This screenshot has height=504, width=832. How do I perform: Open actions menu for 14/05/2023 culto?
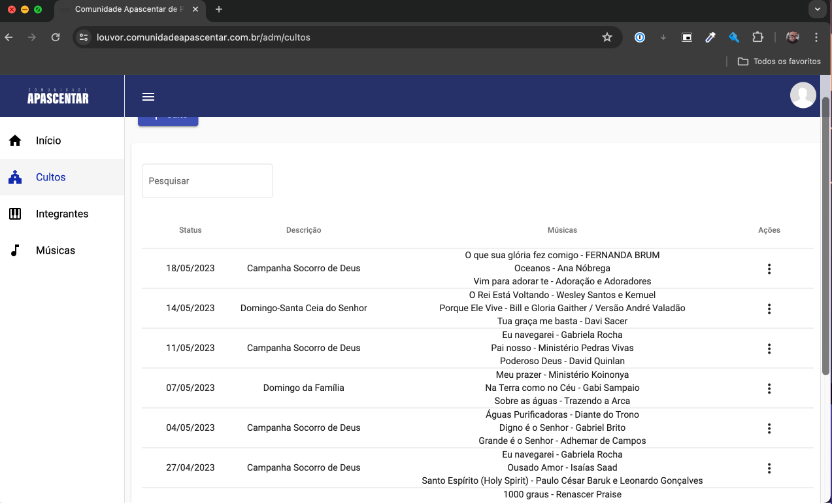pyautogui.click(x=769, y=309)
